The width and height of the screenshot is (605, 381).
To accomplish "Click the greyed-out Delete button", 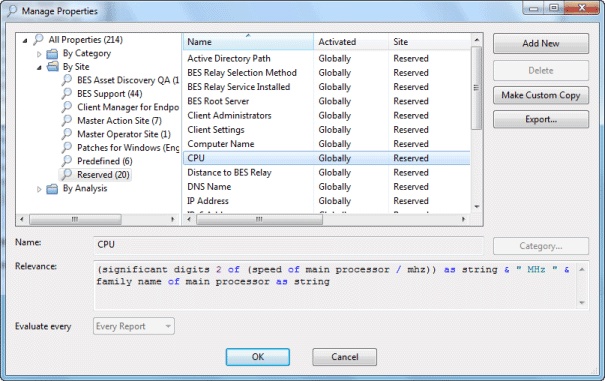I will point(541,71).
